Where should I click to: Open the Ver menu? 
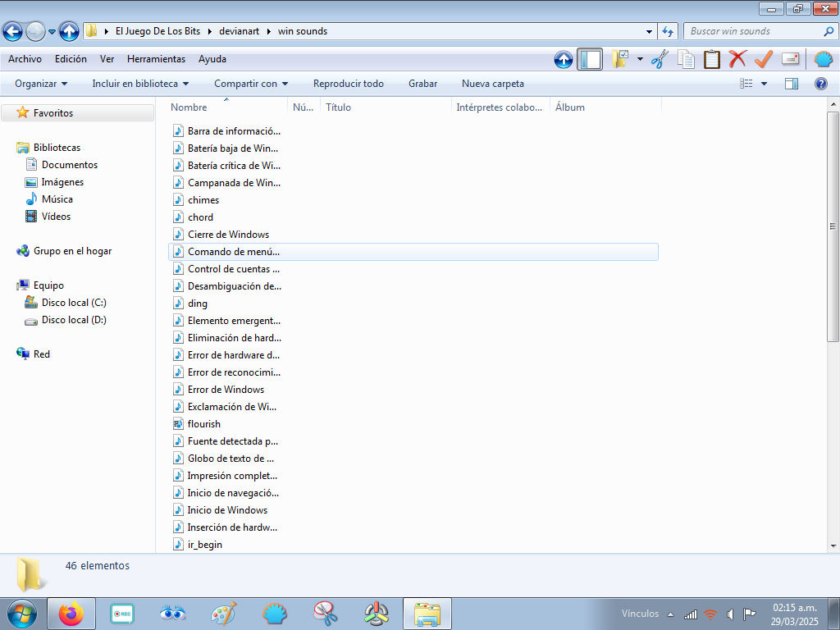click(x=107, y=58)
